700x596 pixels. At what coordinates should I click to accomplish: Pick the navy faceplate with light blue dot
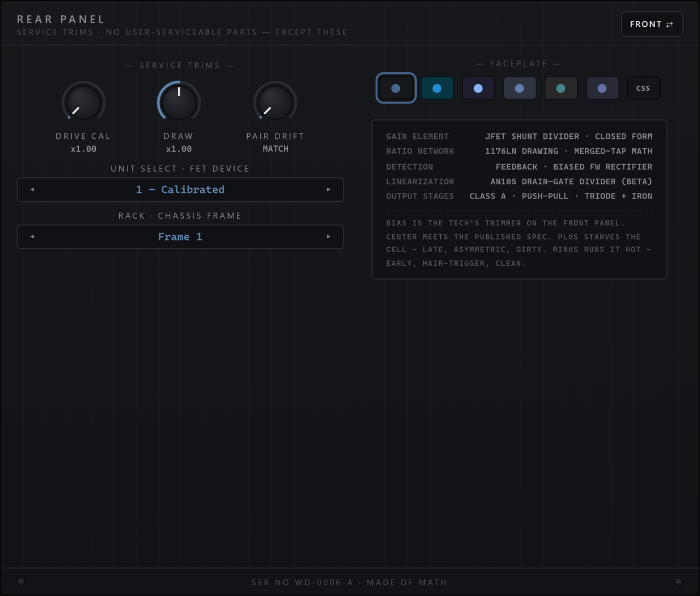coord(479,88)
